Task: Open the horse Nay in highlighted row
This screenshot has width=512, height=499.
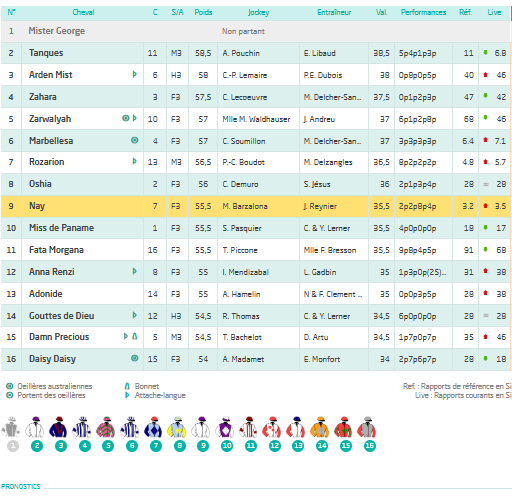Action: coord(37,206)
